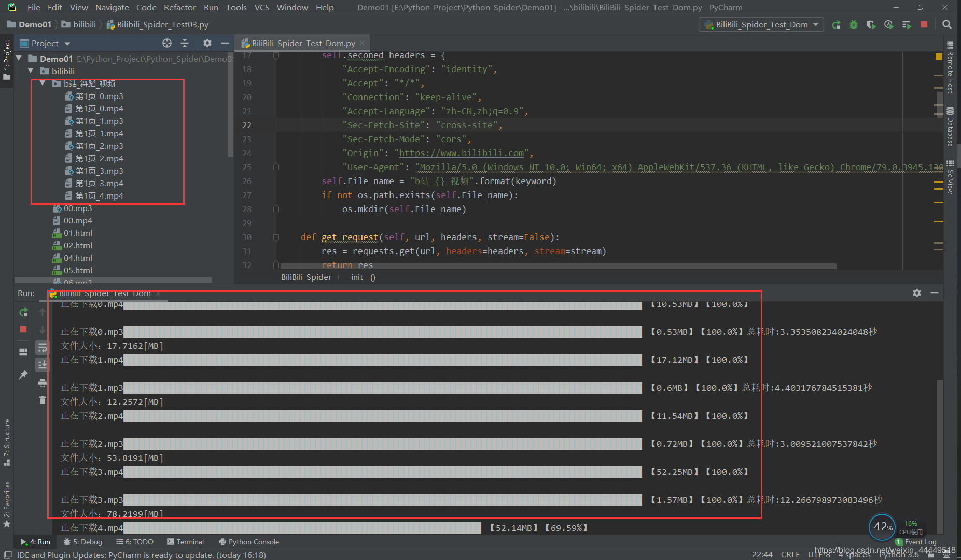Fold the seconed_headers dictionary block
Screen dimensions: 961x560
pos(276,55)
